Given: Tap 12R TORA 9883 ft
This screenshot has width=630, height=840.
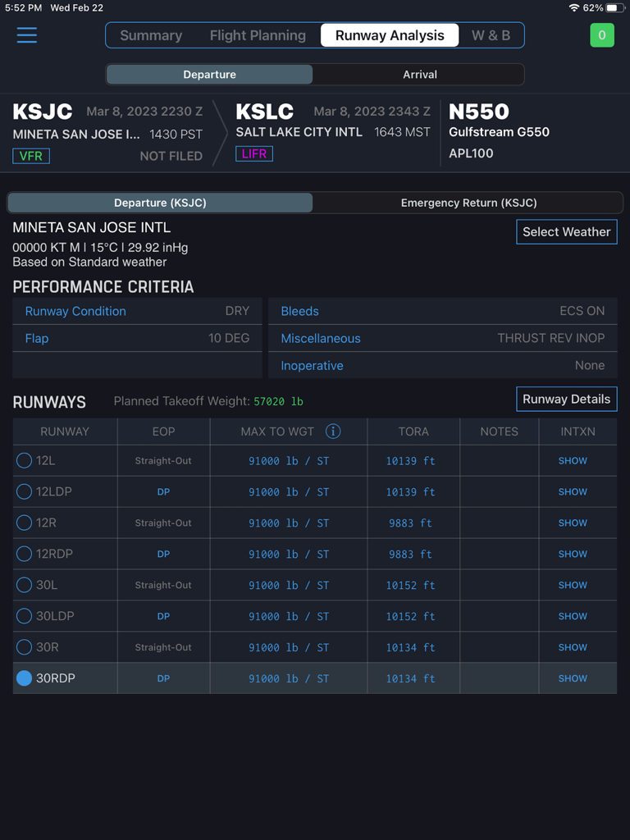Looking at the screenshot, I should (410, 523).
